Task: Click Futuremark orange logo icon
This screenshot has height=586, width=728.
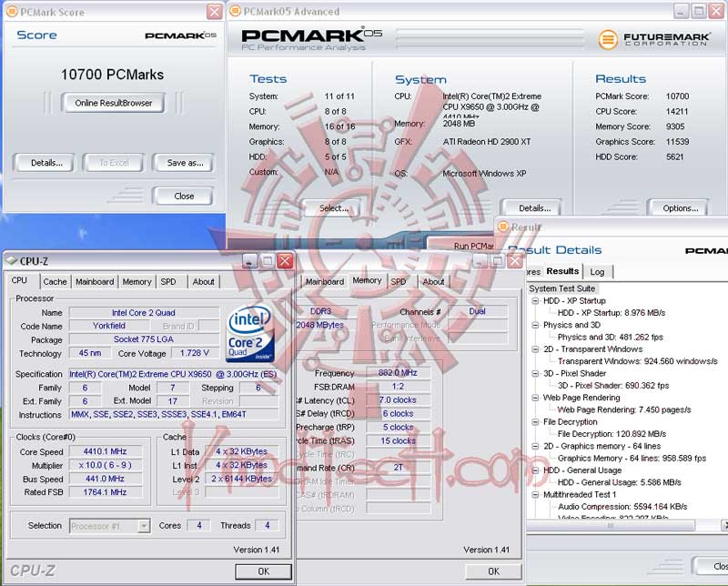Action: coord(608,39)
